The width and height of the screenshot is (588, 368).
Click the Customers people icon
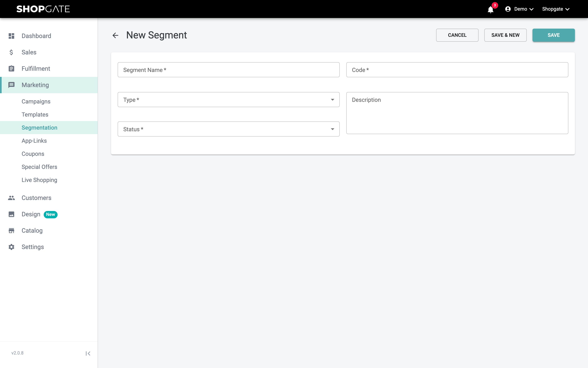point(11,198)
